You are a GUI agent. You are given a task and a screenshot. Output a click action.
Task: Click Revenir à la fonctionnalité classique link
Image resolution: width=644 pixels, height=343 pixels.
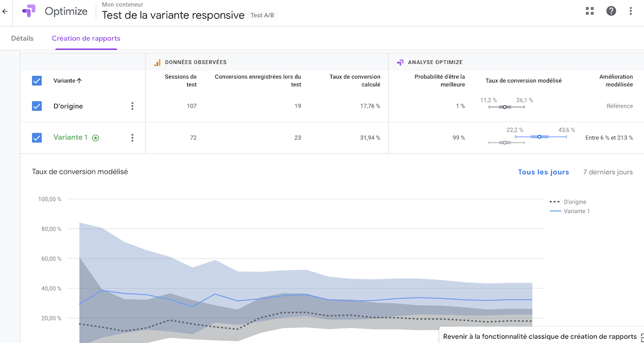[540, 337]
